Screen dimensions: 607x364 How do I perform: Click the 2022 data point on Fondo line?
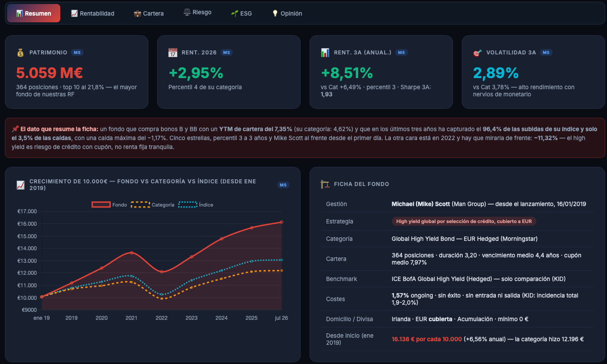point(162,272)
